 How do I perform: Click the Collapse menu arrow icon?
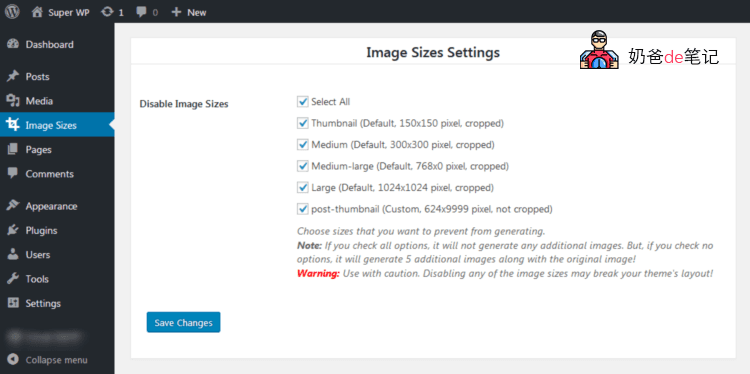coord(13,360)
